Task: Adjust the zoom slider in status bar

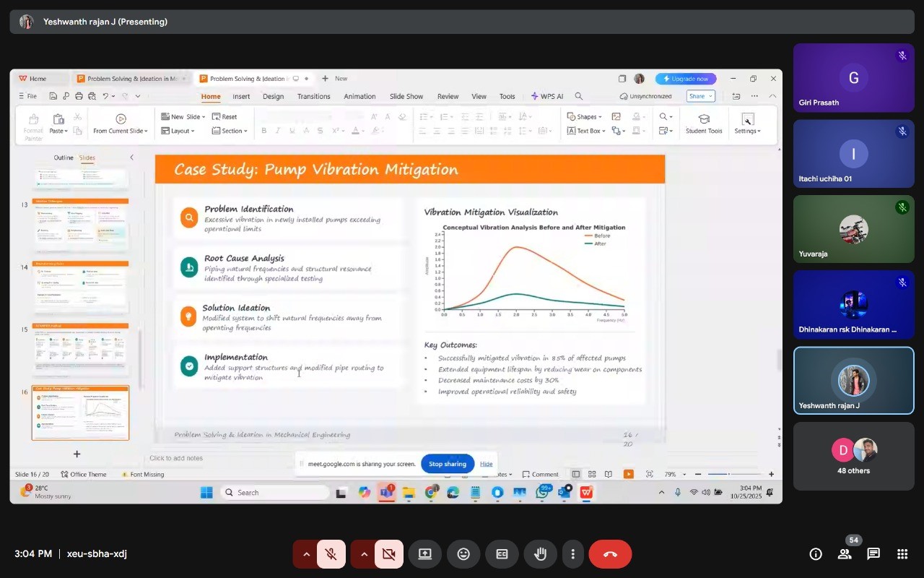Action: click(728, 474)
